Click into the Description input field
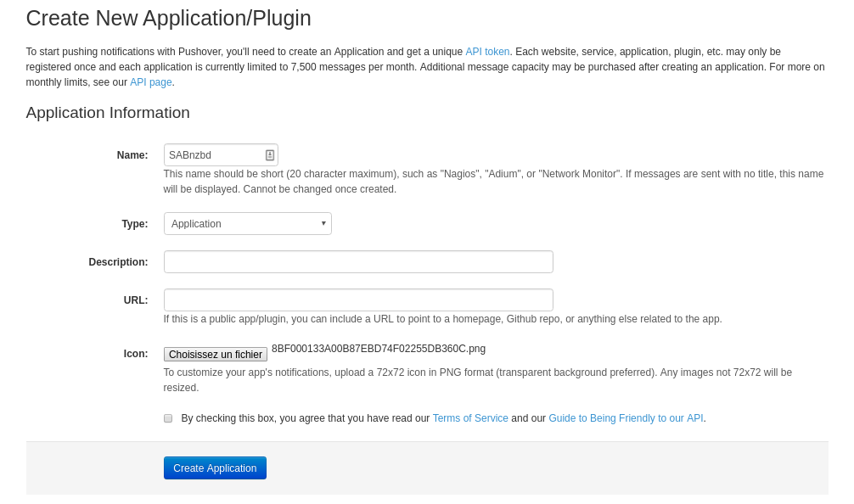Image resolution: width=854 pixels, height=504 pixels. click(358, 262)
